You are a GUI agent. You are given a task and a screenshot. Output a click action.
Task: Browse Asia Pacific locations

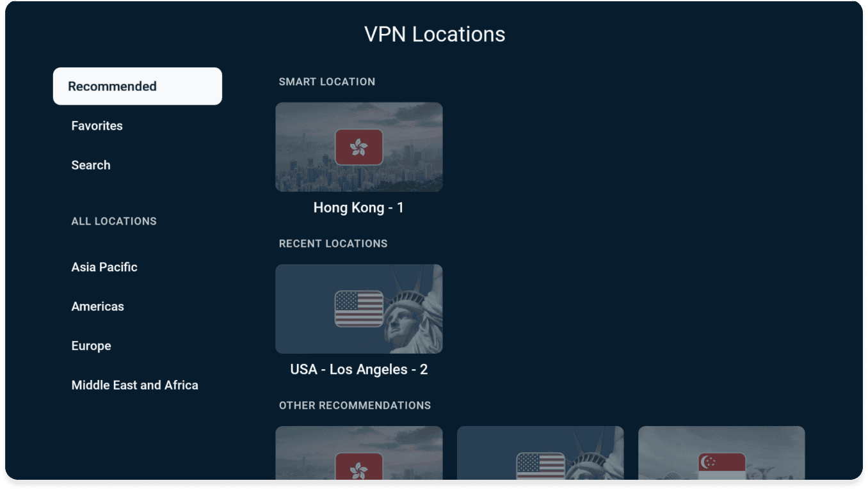(104, 267)
